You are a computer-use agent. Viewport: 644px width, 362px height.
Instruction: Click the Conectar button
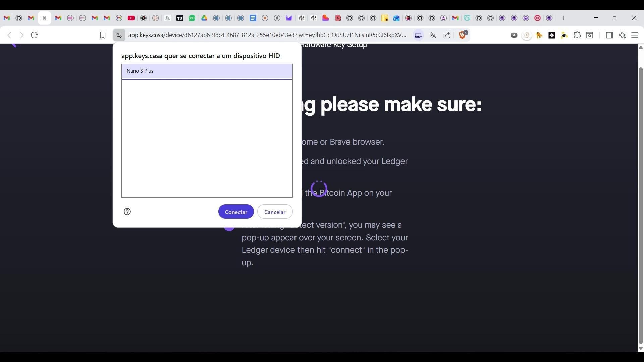click(x=236, y=212)
